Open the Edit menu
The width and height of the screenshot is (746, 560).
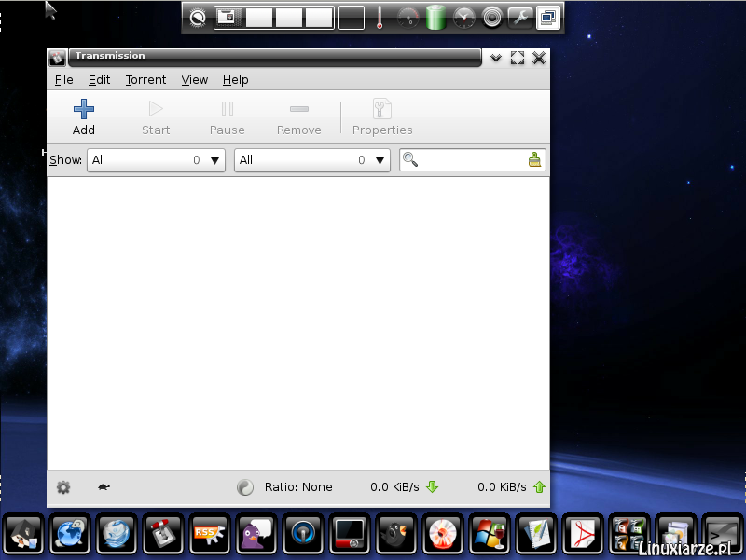tap(99, 79)
